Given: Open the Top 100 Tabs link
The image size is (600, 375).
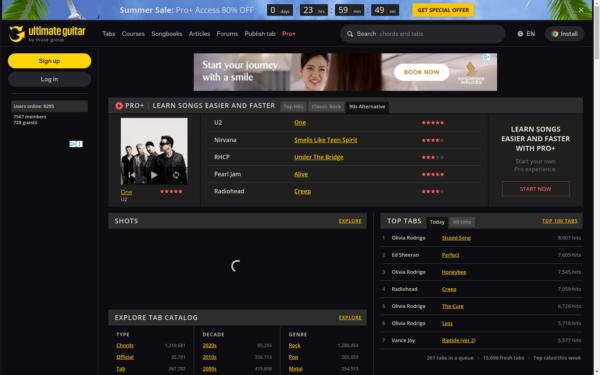Looking at the screenshot, I should pos(559,221).
